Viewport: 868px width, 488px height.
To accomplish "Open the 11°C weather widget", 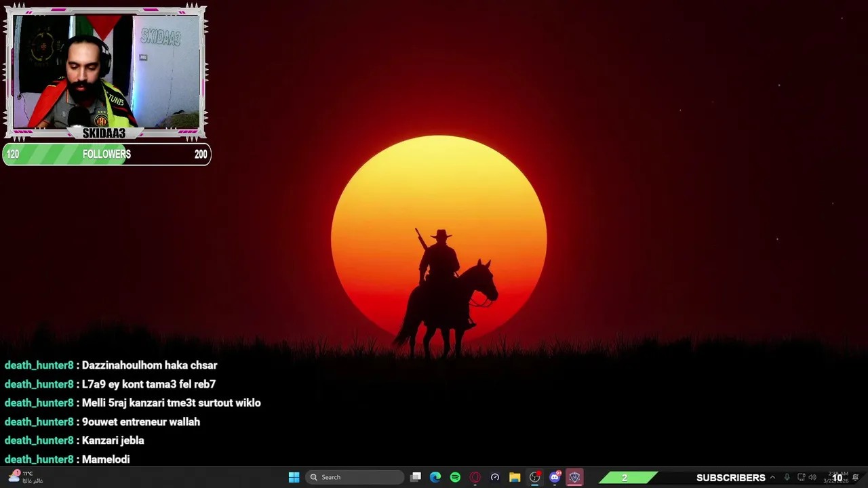I will coord(26,477).
